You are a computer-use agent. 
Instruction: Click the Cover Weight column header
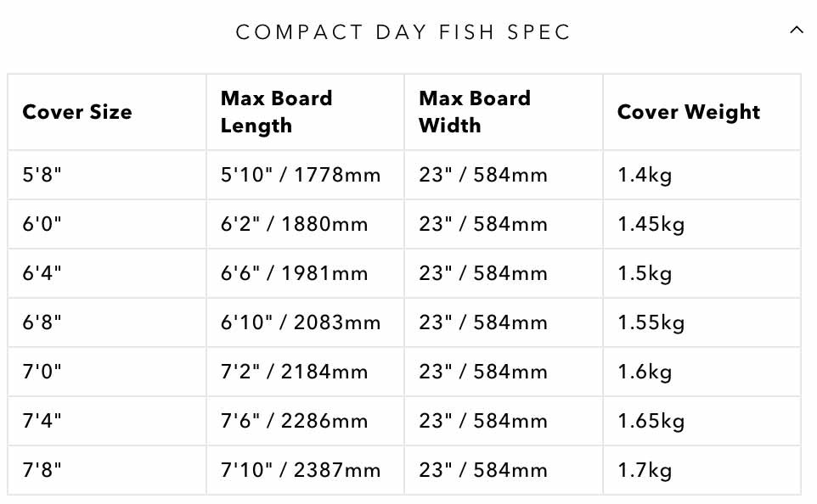coord(688,112)
